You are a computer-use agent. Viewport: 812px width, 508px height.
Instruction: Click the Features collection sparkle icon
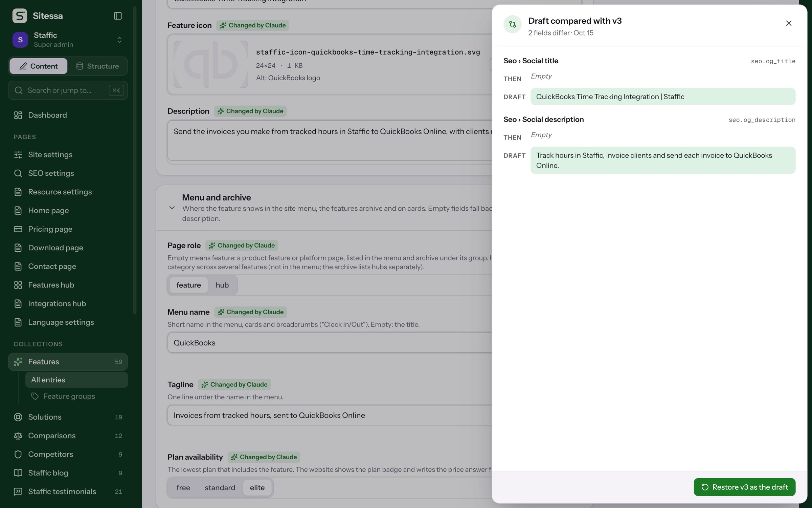tap(18, 362)
